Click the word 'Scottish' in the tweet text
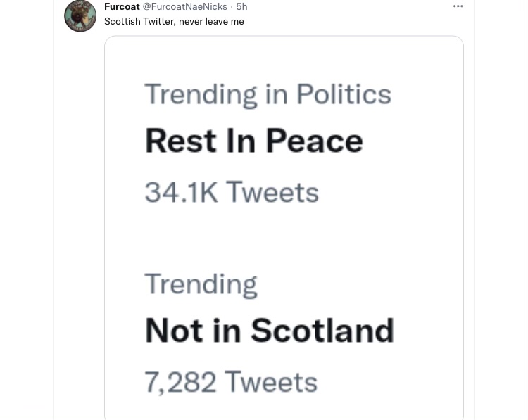 pos(122,21)
